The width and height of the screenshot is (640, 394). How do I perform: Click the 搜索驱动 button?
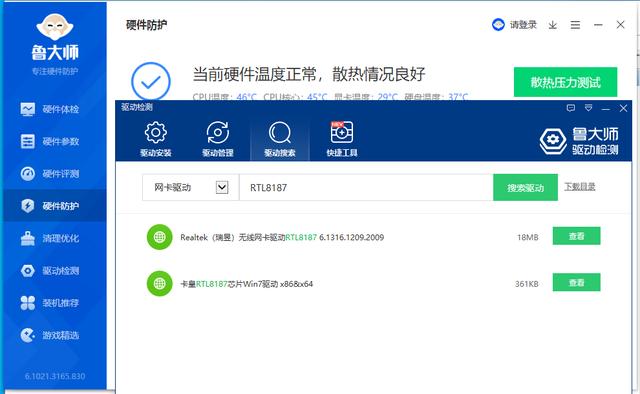(525, 187)
